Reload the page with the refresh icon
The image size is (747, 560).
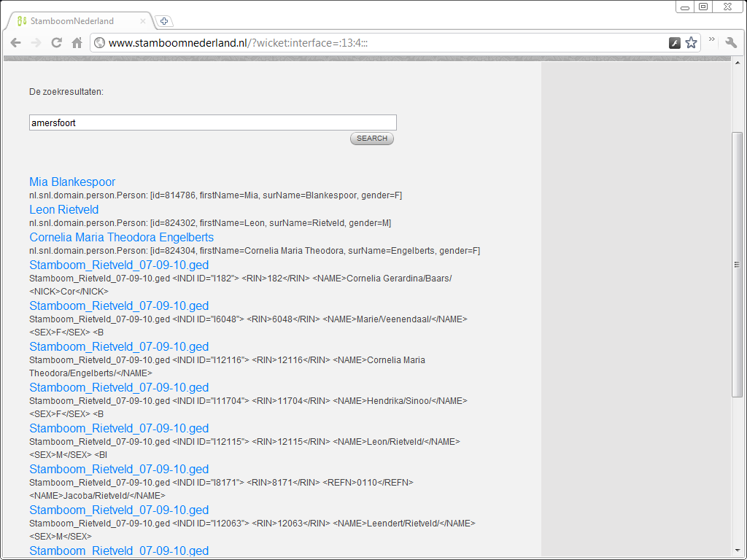[x=57, y=43]
